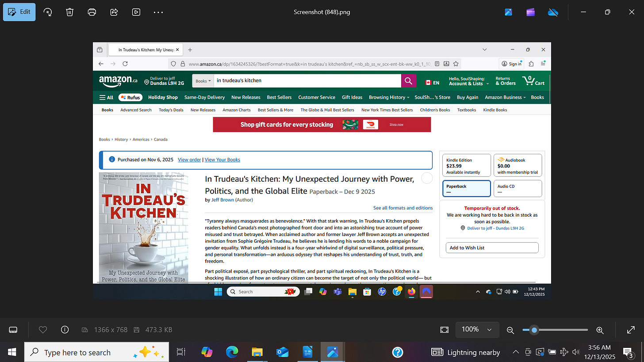Click the In Trudeau's Kitchen book cover
This screenshot has height=362, width=644.
click(143, 228)
